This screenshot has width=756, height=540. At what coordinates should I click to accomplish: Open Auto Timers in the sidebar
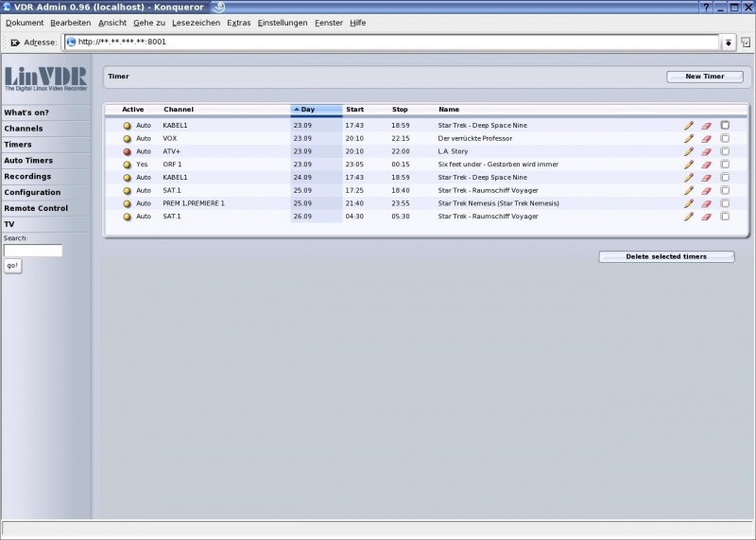[28, 161]
